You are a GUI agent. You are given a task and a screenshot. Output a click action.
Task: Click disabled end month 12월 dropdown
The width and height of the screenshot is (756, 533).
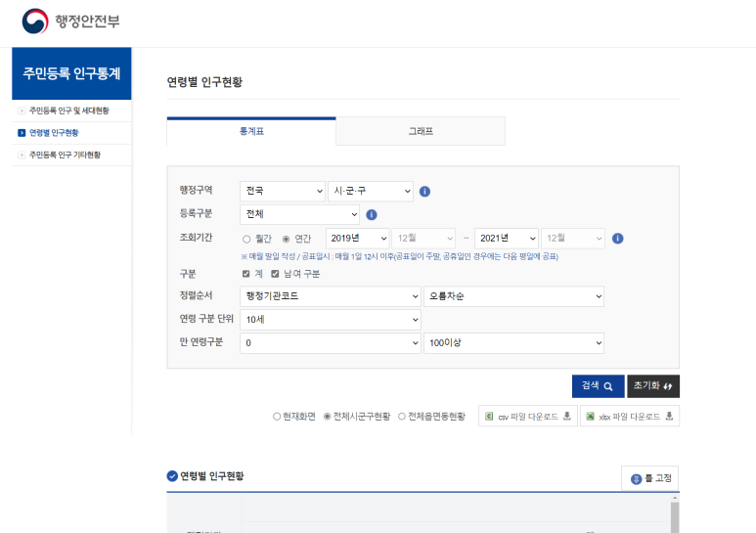pos(573,239)
